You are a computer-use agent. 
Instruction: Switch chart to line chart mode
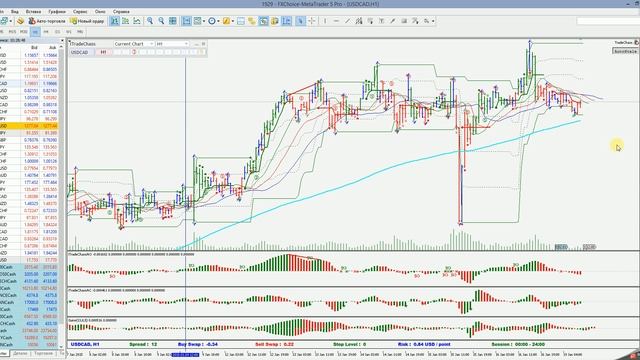click(137, 21)
